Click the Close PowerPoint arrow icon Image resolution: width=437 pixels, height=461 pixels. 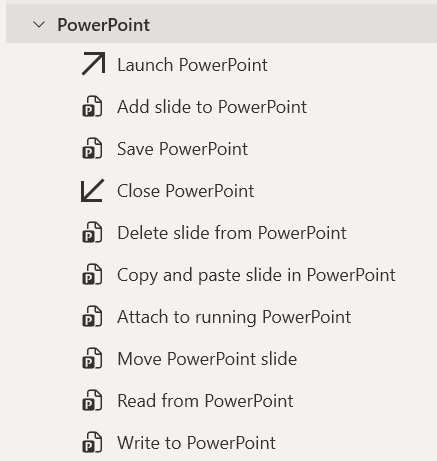click(93, 190)
